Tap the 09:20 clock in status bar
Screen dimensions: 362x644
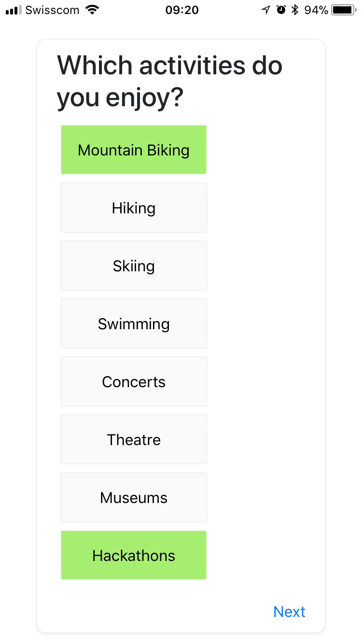click(x=182, y=10)
